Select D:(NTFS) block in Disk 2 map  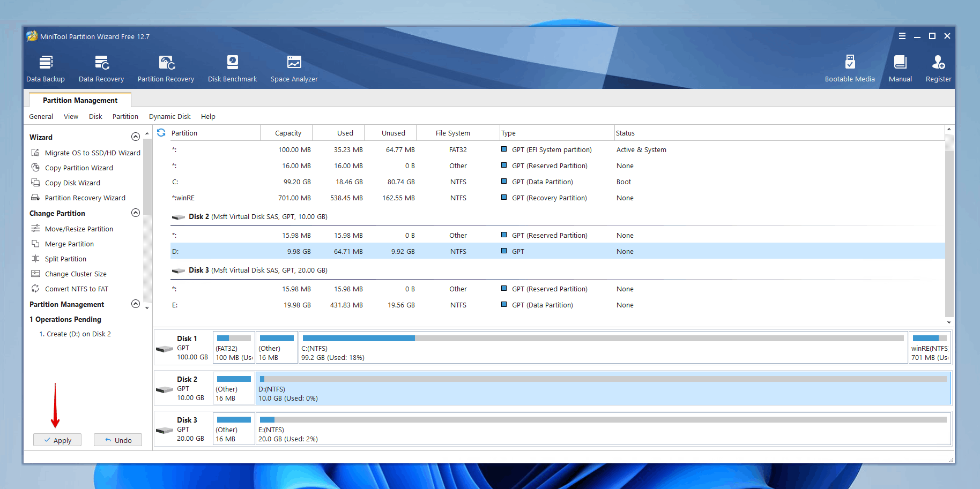coord(603,388)
